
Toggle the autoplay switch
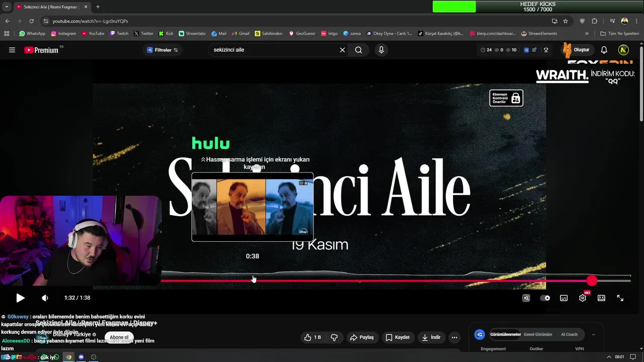(x=545, y=298)
